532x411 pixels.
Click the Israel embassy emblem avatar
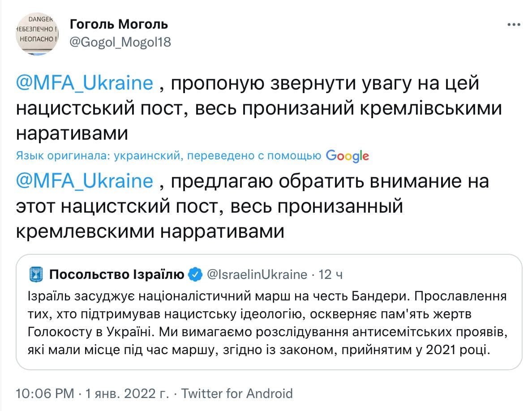pos(36,274)
